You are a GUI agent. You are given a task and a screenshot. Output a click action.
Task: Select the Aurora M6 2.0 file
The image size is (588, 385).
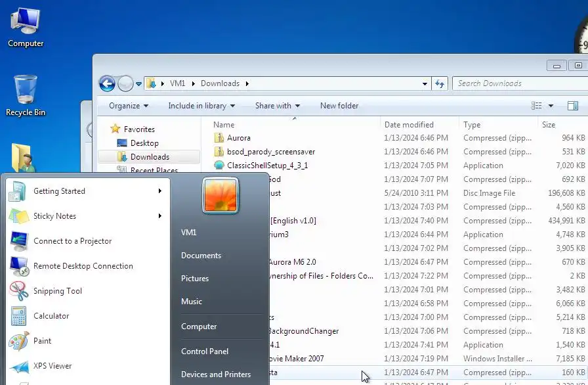293,262
